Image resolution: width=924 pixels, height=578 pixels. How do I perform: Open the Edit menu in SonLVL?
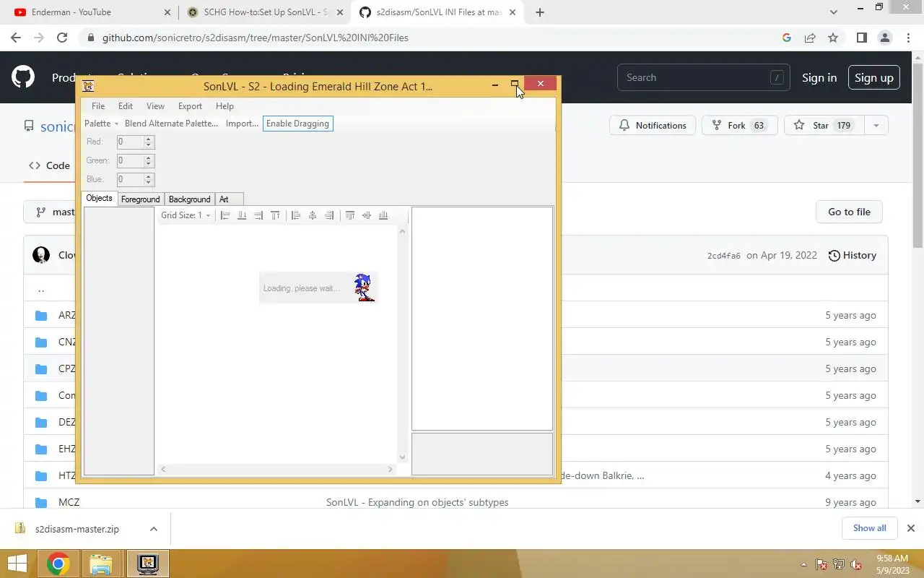(126, 106)
